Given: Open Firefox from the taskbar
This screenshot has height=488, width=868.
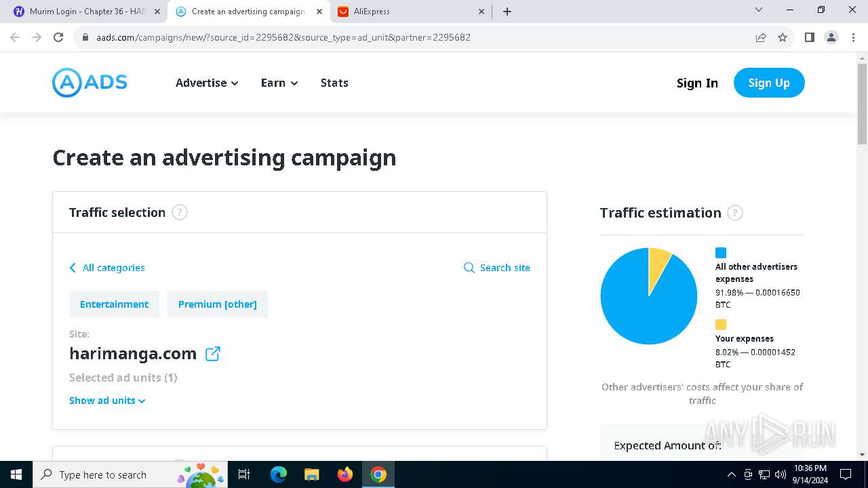Looking at the screenshot, I should [345, 474].
